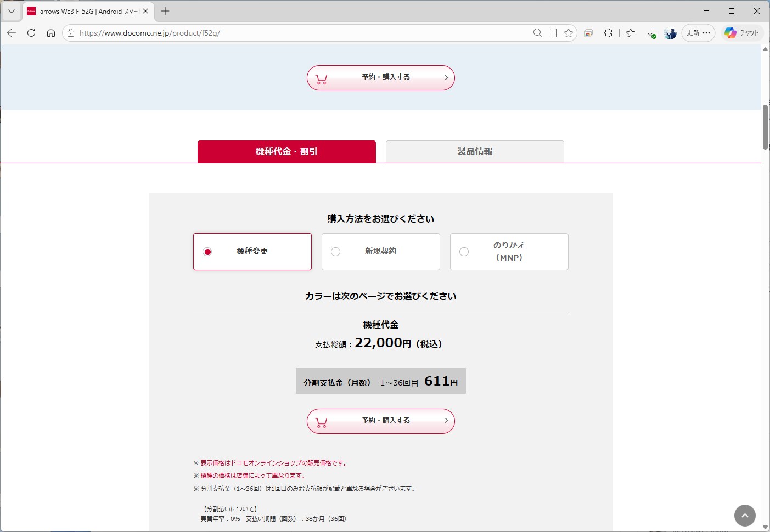Open the 更新 settings menu
Viewport: 770px width, 532px height.
pos(698,33)
